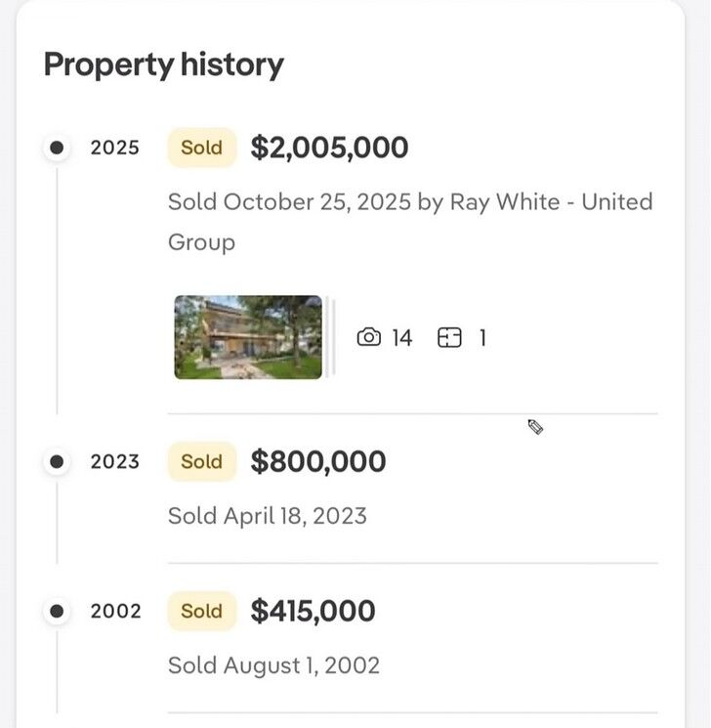This screenshot has width=711, height=728.
Task: Click the camera photos icon
Action: pyautogui.click(x=368, y=338)
